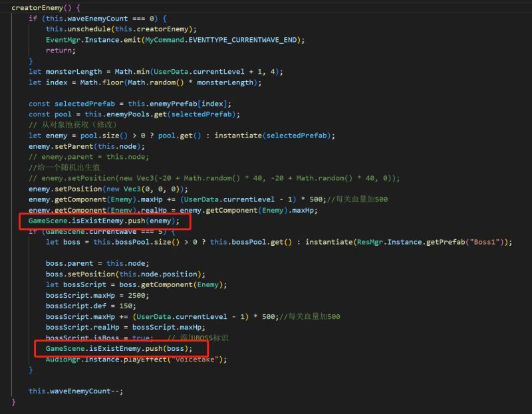This screenshot has width=532, height=414.
Task: Click the 'bossScript.def = 150;' line
Action: tap(91, 306)
